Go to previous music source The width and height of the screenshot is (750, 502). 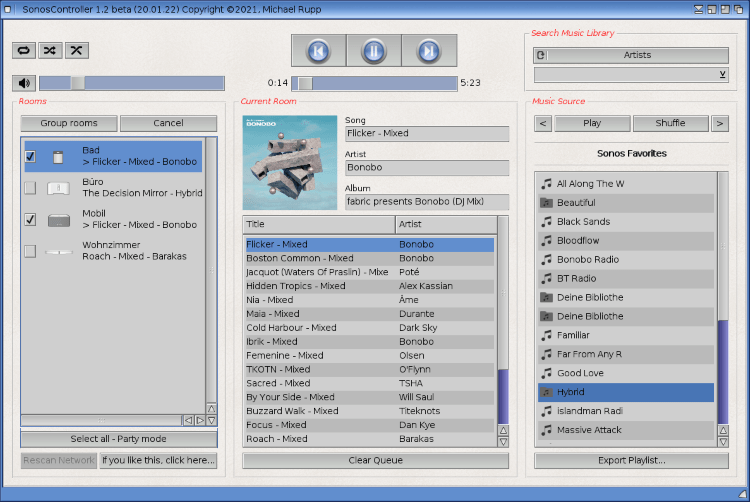[543, 123]
